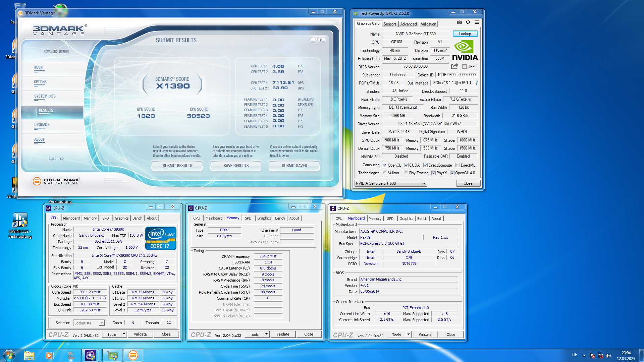Click Validate in the CPU-Z Mainboard window
644x362 pixels.
(x=425, y=335)
